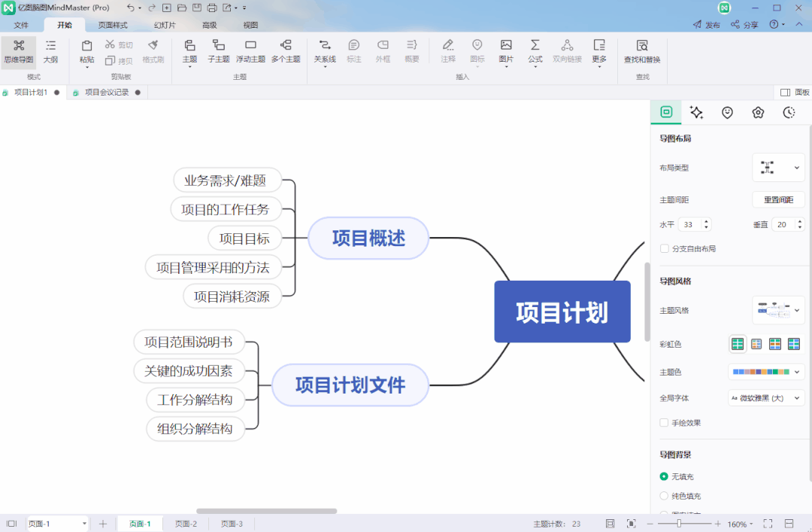The image size is (812, 532).
Task: Insert a new 主题 topic
Action: click(189, 51)
